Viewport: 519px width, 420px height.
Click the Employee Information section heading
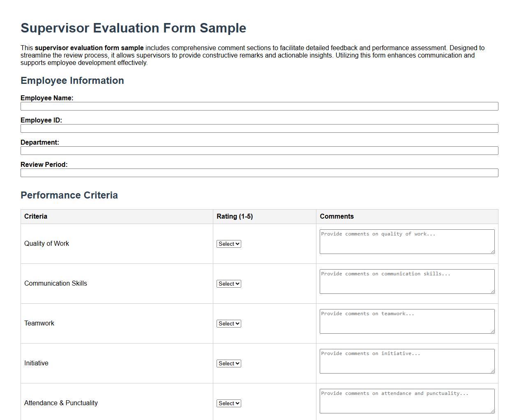coord(72,81)
